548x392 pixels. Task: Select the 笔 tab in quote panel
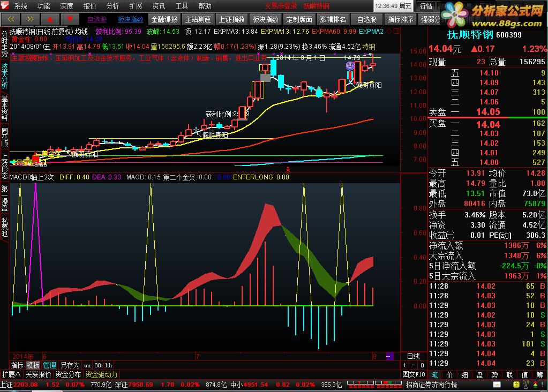tap(434, 375)
